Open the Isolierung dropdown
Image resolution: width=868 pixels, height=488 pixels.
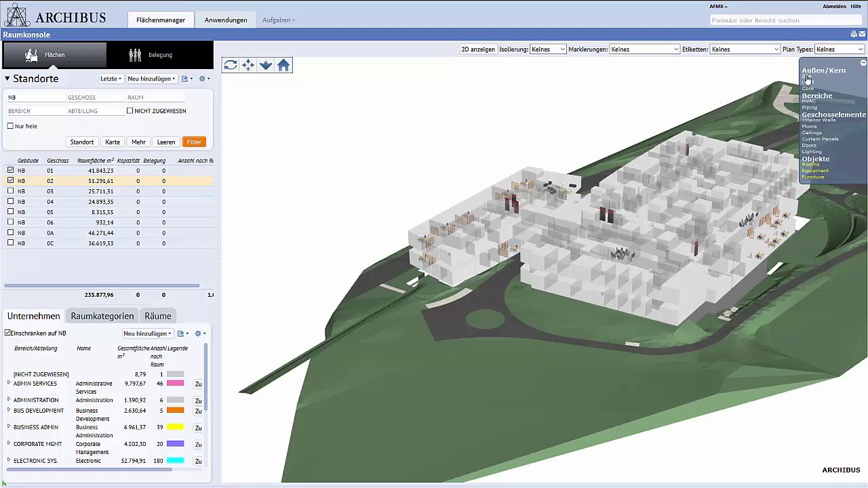548,49
